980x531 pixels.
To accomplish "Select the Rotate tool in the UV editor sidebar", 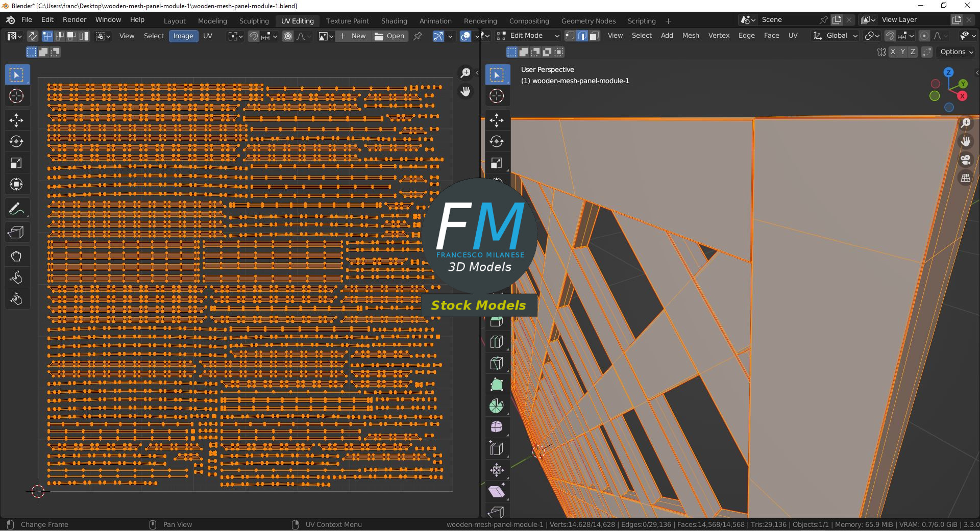I will [x=17, y=142].
